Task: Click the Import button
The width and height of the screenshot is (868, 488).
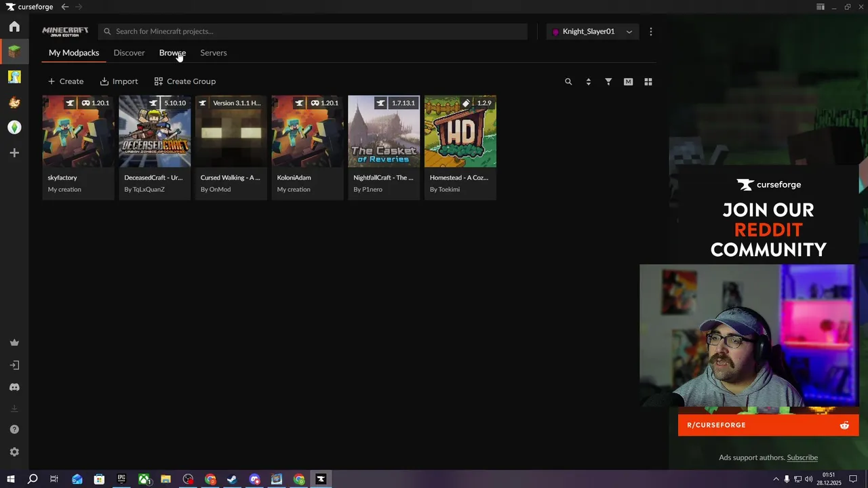Action: (119, 81)
